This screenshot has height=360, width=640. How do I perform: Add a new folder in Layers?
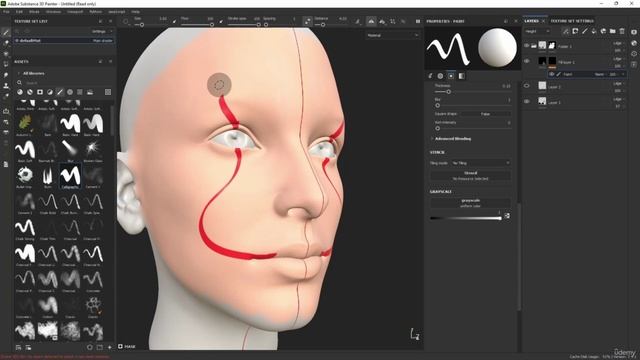613,31
